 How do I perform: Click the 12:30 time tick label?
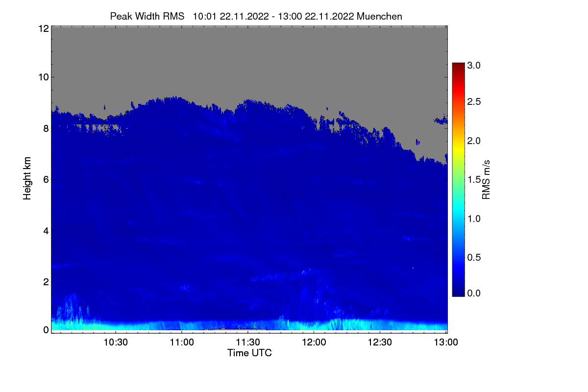pos(380,342)
